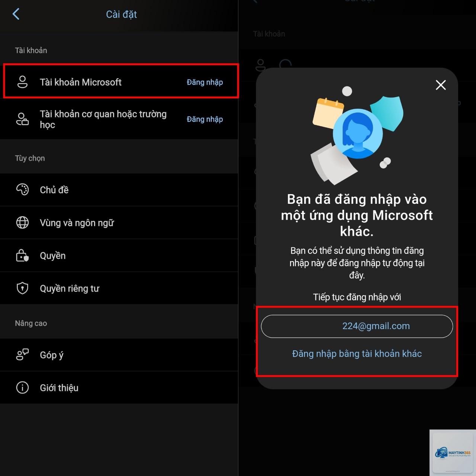Open Quyền riêng tư settings
The width and height of the screenshot is (476, 476).
pos(119,288)
